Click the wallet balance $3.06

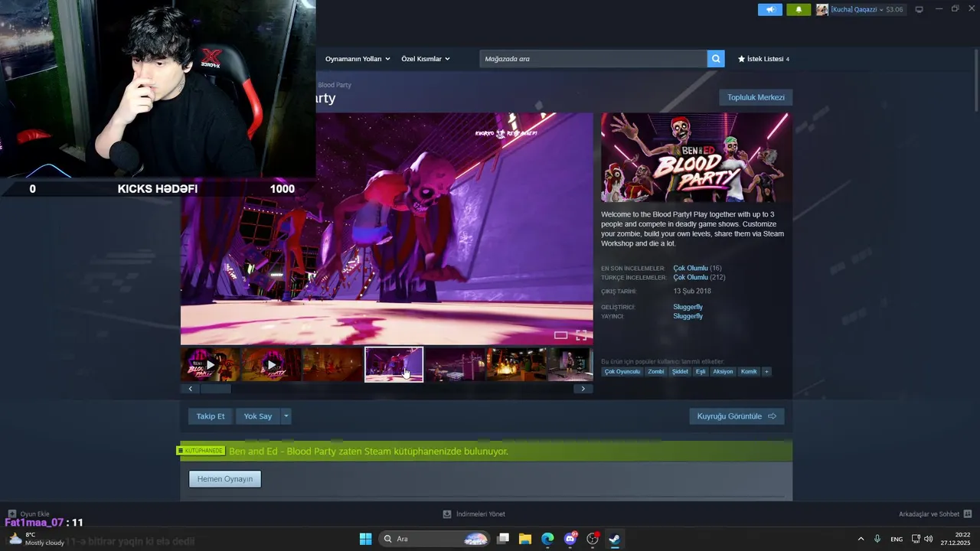coord(894,10)
